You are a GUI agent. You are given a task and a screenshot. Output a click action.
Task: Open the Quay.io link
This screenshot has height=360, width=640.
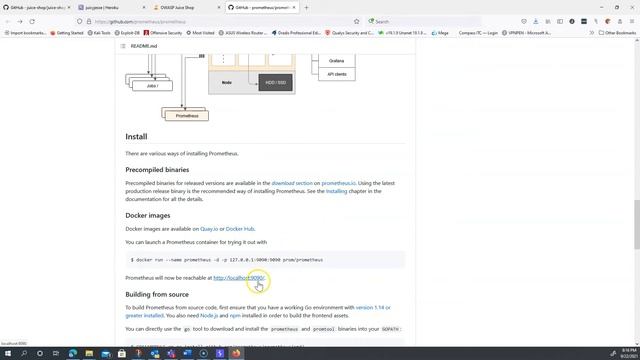point(209,229)
